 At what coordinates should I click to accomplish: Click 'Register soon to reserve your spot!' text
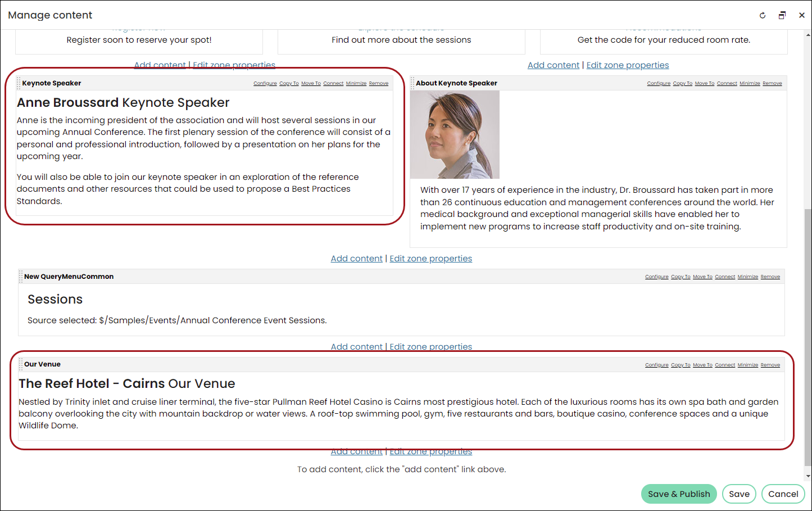click(x=139, y=40)
